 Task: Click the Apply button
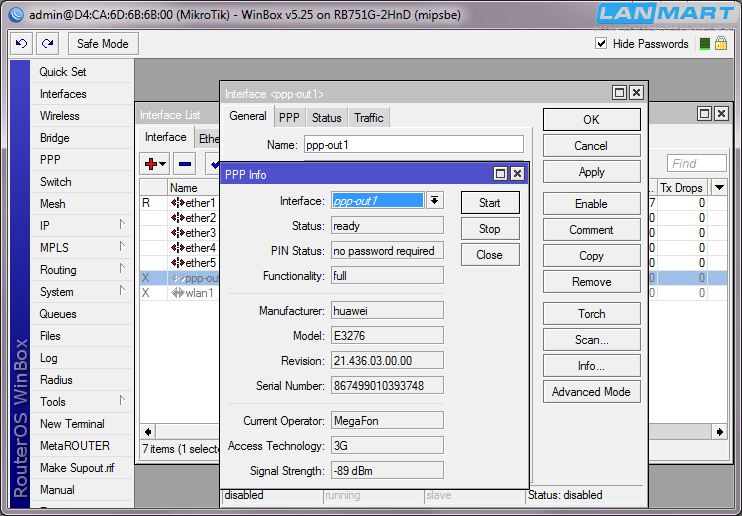coord(592,171)
